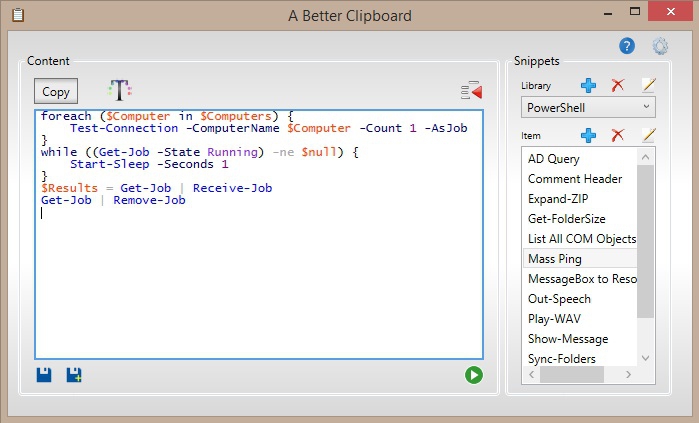Click the red arrow list icon above the editor
The image size is (699, 423).
click(x=472, y=90)
